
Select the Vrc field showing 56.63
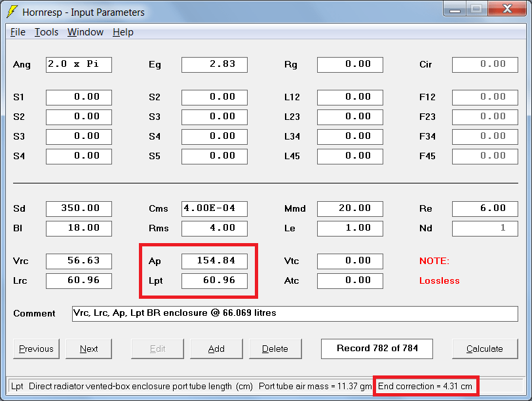pyautogui.click(x=79, y=261)
